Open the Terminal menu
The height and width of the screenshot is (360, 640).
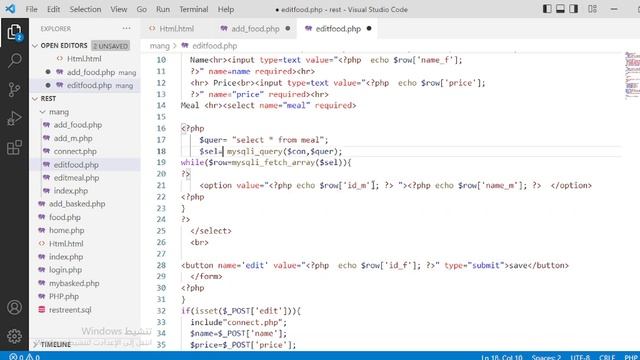point(193,9)
